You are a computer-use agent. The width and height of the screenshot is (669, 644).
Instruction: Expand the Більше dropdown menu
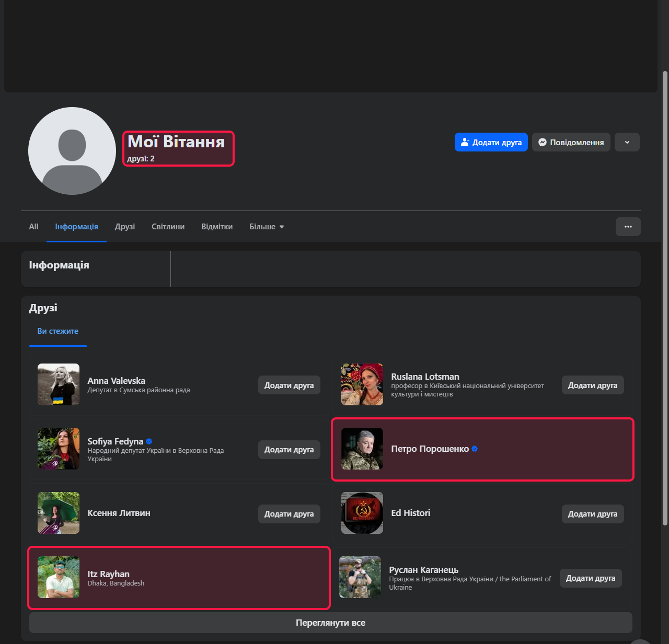pos(267,227)
